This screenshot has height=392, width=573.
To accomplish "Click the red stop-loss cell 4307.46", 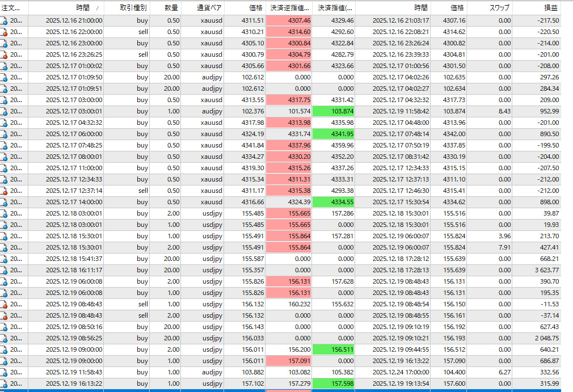I will (289, 21).
